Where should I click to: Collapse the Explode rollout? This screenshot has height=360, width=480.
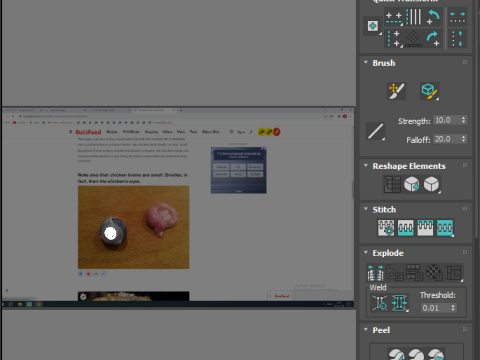coord(366,253)
